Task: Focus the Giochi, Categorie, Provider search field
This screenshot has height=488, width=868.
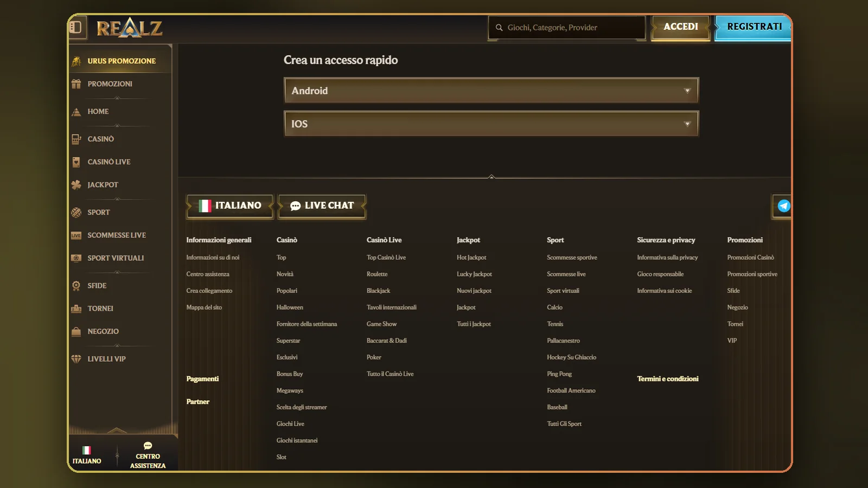Action: [567, 28]
